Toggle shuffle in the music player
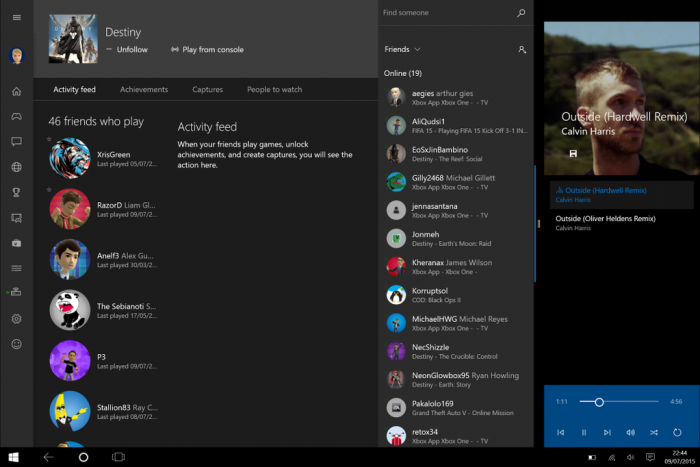 click(654, 432)
